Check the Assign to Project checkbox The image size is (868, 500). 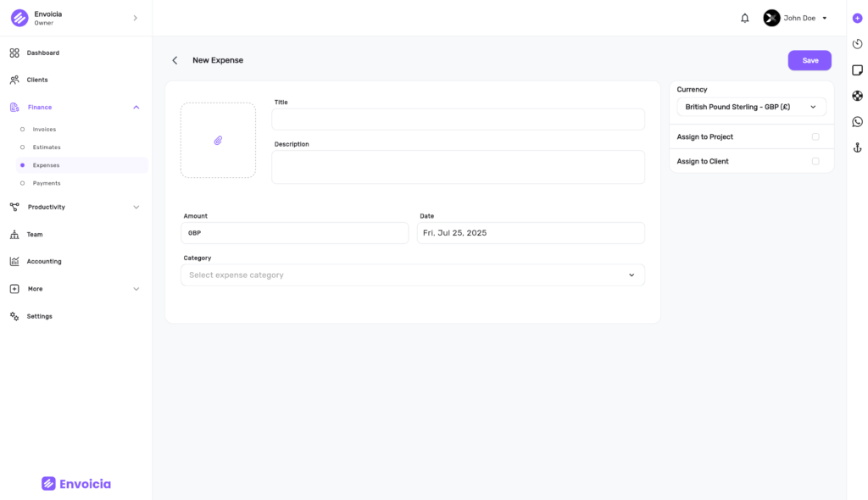pos(815,136)
